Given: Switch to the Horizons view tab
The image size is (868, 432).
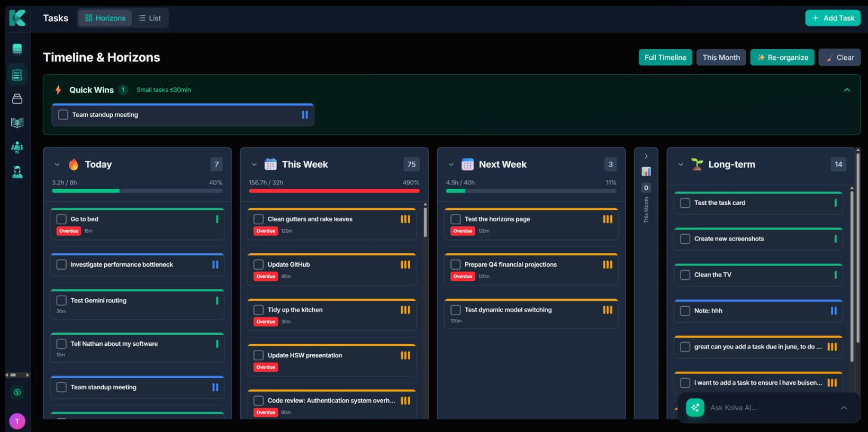Looking at the screenshot, I should click(x=105, y=18).
